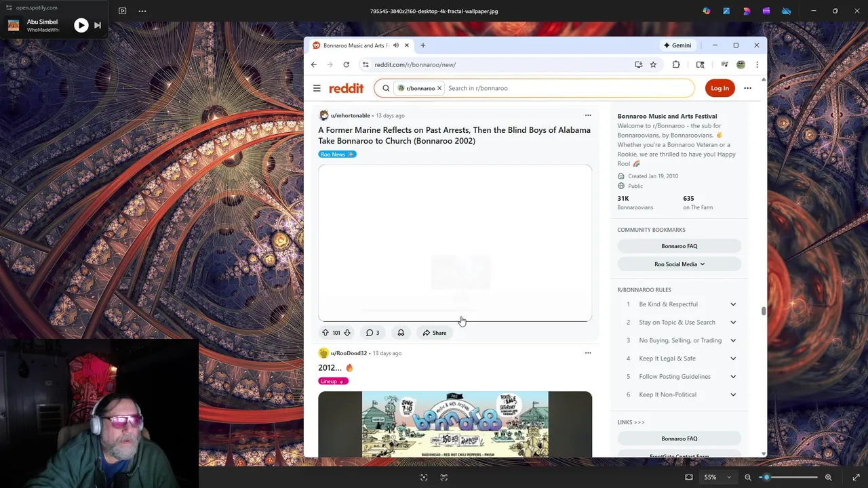Filter by Lineup flair

tap(333, 382)
